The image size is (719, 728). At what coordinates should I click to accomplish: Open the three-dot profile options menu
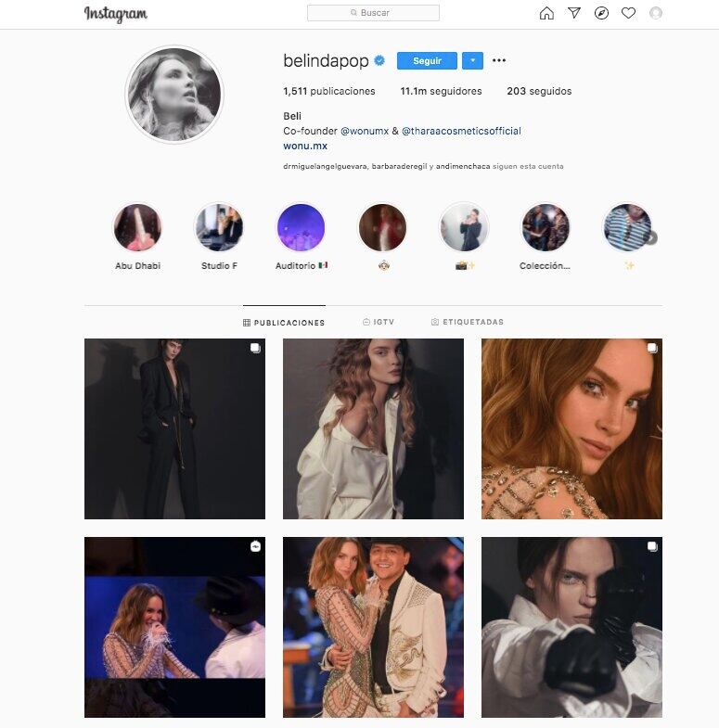[499, 60]
